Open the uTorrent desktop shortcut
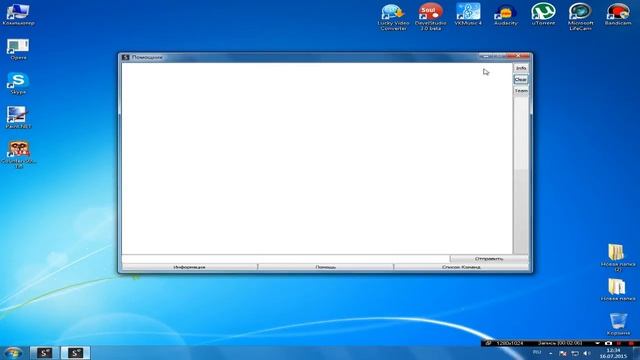The width and height of the screenshot is (640, 360). click(543, 15)
